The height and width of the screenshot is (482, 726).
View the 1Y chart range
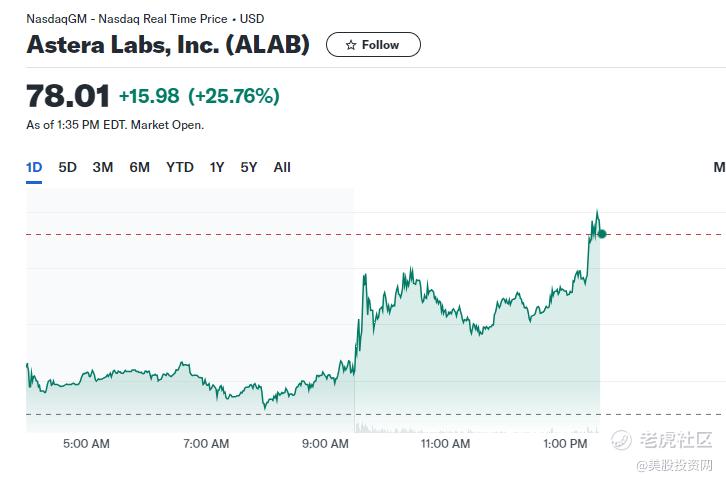coord(217,167)
